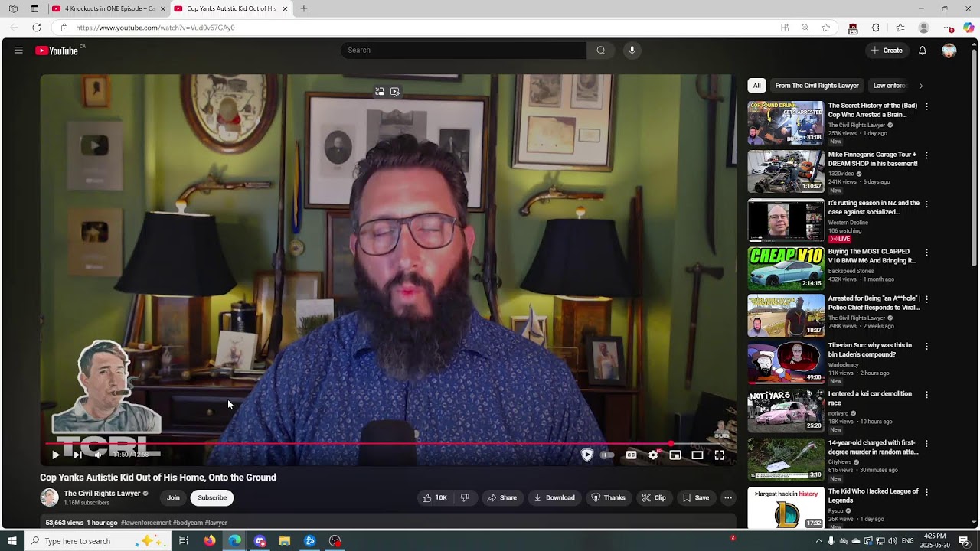The width and height of the screenshot is (980, 551).
Task: Subscribe to The Civil Rights Lawyer
Action: [212, 497]
